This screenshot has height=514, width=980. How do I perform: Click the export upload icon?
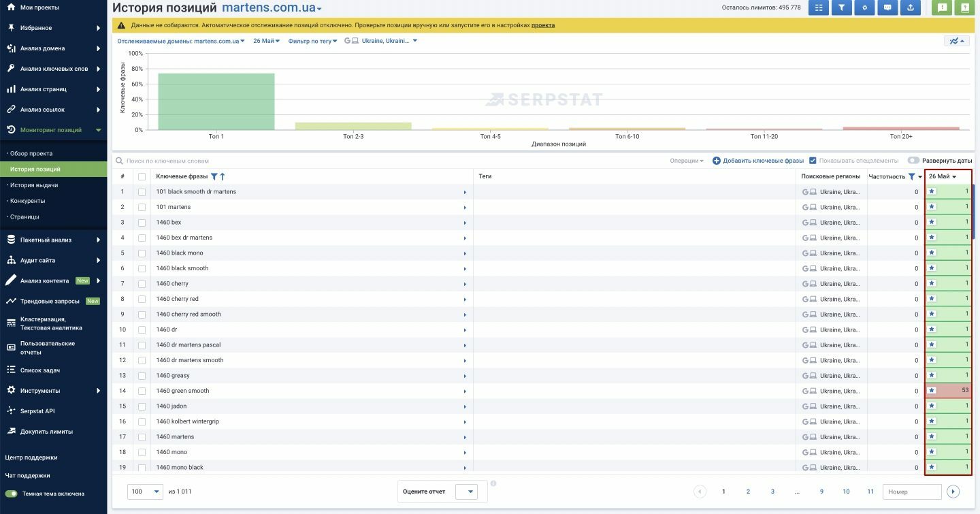coord(911,7)
